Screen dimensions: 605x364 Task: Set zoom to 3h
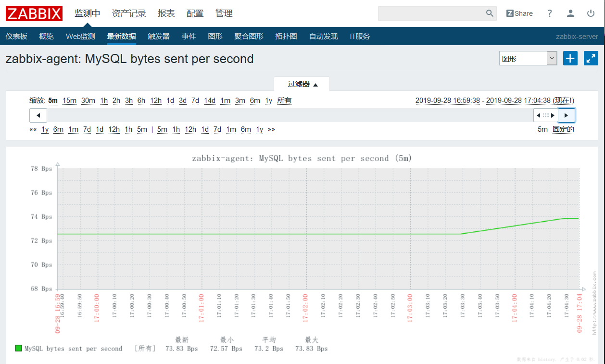(x=129, y=100)
